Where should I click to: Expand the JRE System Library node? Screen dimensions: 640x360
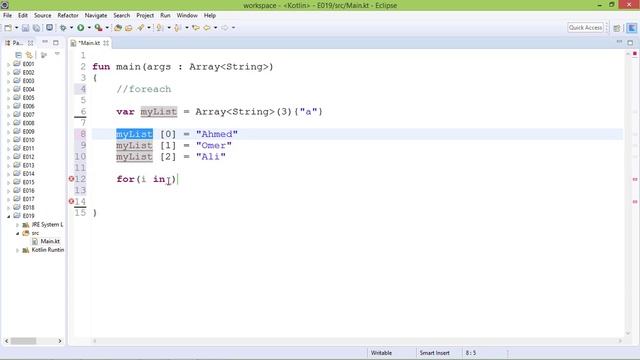coord(18,225)
